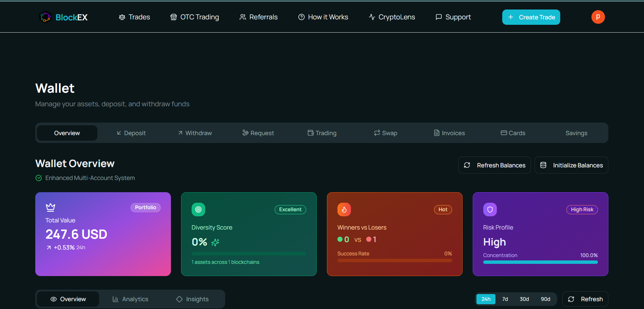
Task: Go to Referrals page
Action: 258,17
